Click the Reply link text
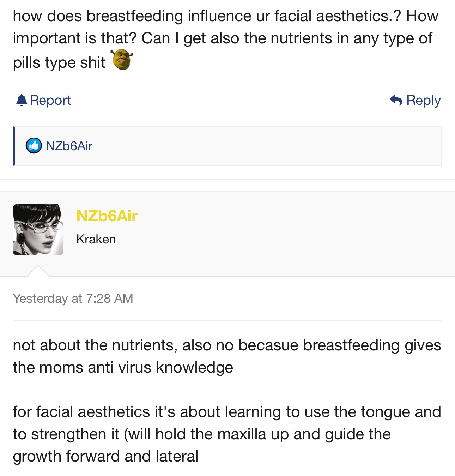This screenshot has height=476, width=455. click(x=423, y=100)
